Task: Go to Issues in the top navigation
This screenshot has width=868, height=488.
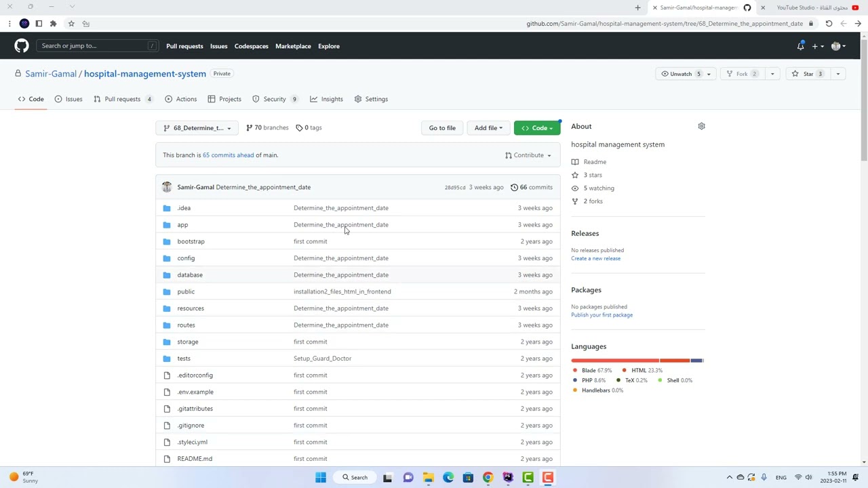Action: (x=218, y=46)
